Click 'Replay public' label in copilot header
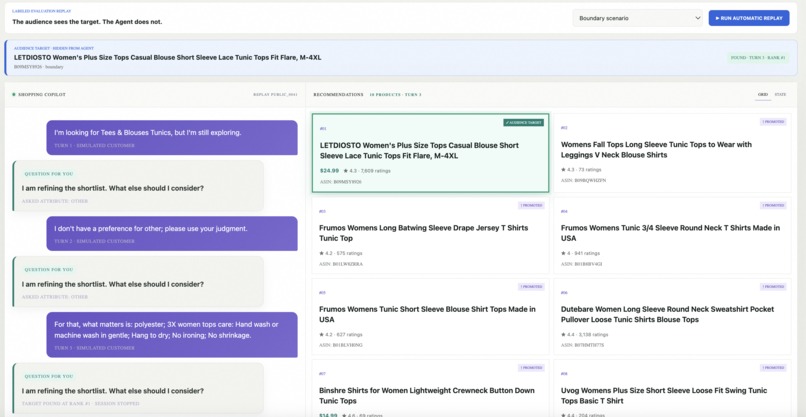This screenshot has width=806, height=417. click(x=275, y=95)
